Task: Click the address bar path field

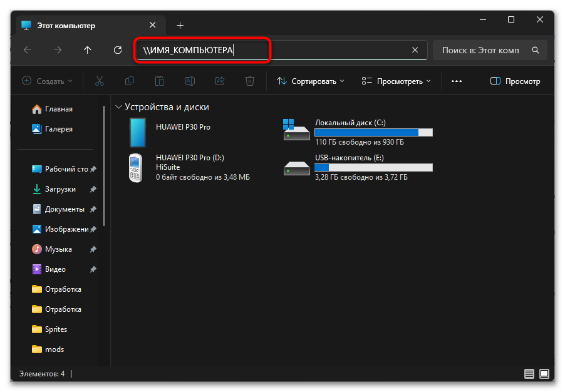Action: pyautogui.click(x=281, y=50)
